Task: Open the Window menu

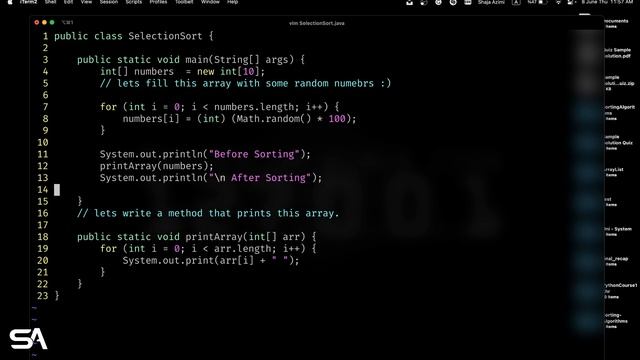Action: (x=210, y=2)
